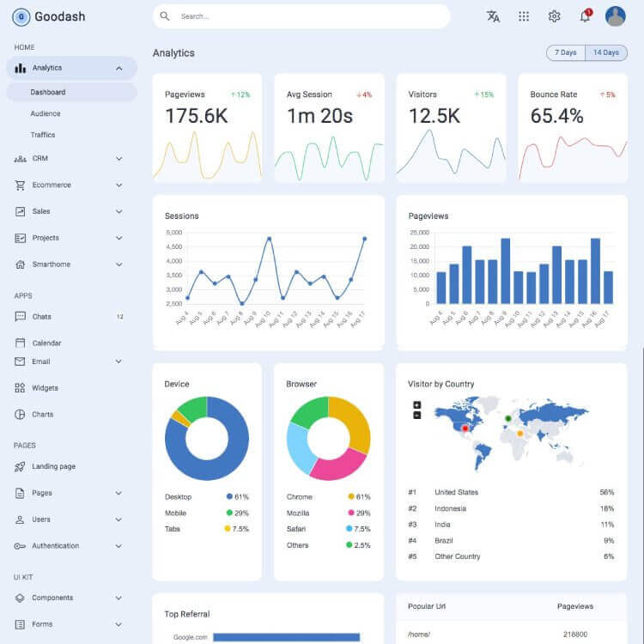Click the red marker on United States map
The image size is (644, 644).
(x=465, y=428)
